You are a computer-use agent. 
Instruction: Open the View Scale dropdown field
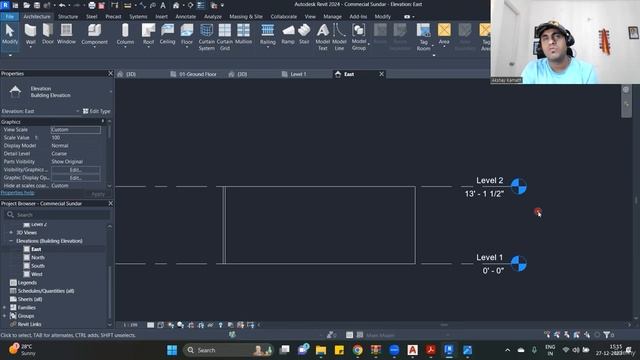click(x=76, y=130)
